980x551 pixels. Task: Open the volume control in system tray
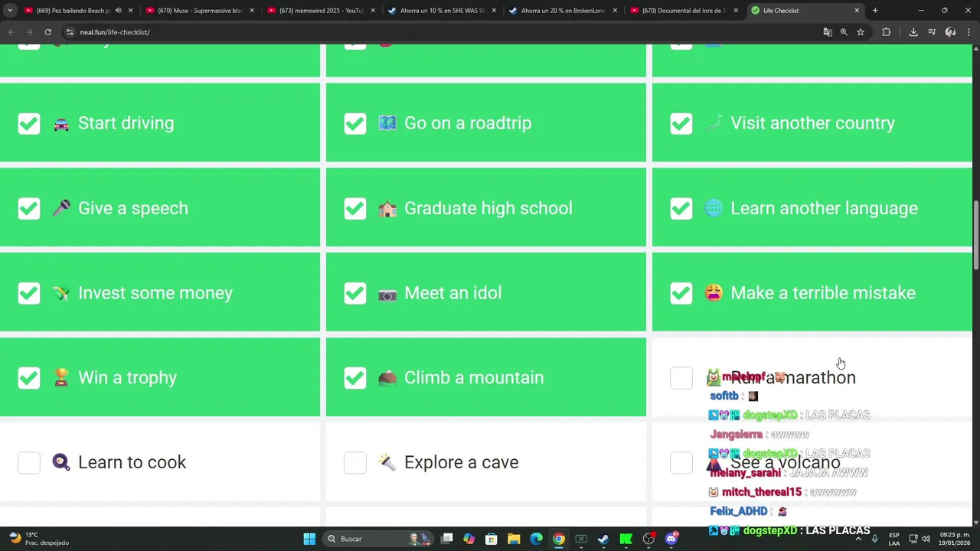[926, 539]
